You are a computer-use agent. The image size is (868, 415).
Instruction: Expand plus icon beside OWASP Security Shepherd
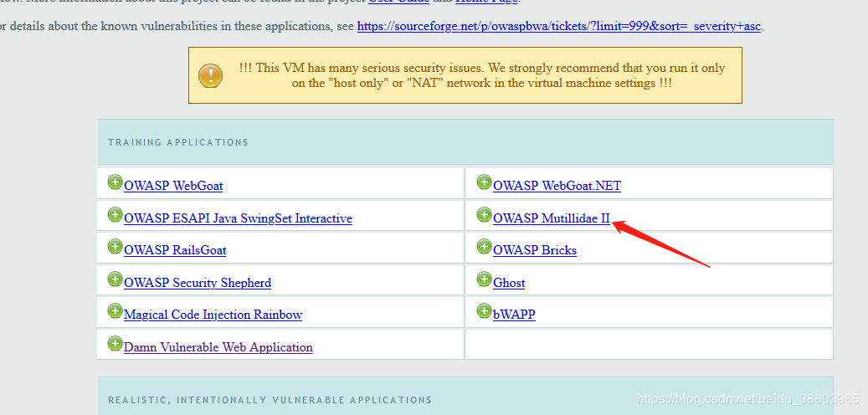click(x=115, y=279)
